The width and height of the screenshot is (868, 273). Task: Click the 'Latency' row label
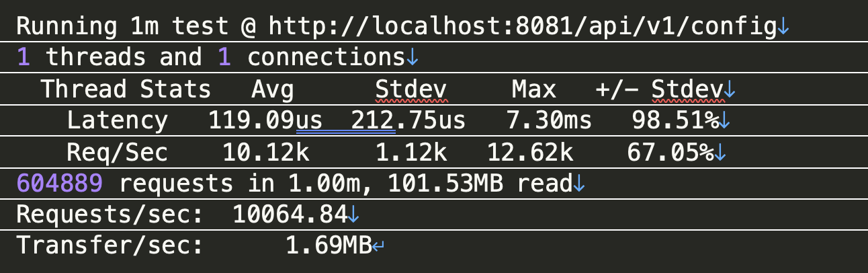(x=117, y=121)
